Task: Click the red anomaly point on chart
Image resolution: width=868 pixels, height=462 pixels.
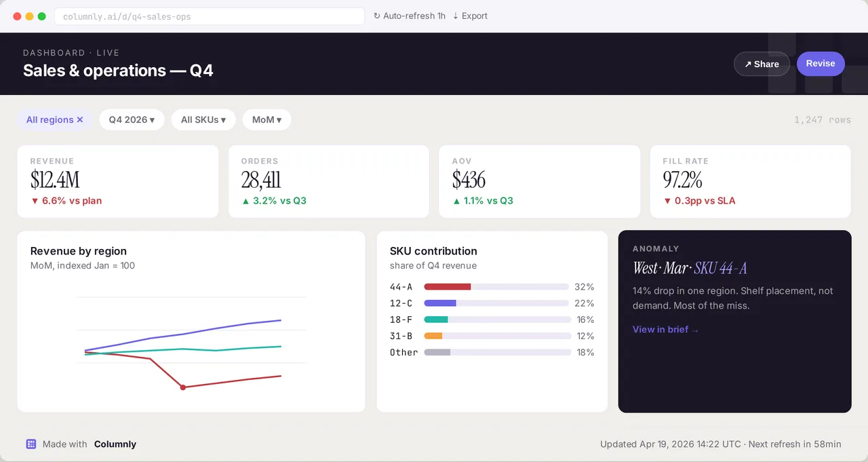Action: 182,387
